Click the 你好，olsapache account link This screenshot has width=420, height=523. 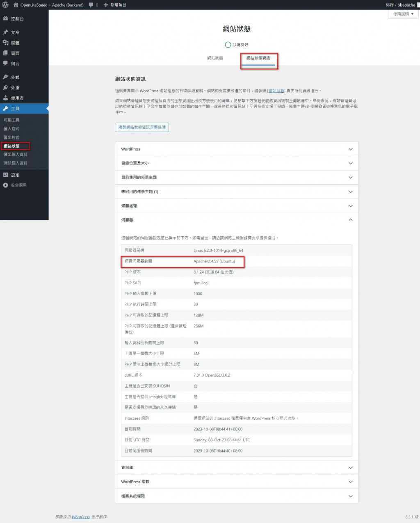pyautogui.click(x=400, y=5)
